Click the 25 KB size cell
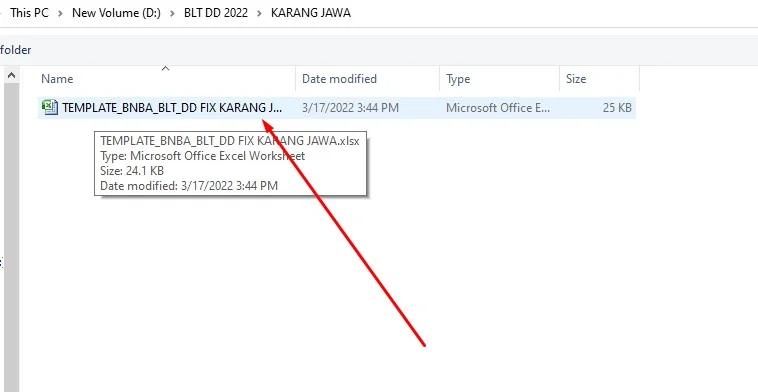 (x=617, y=108)
